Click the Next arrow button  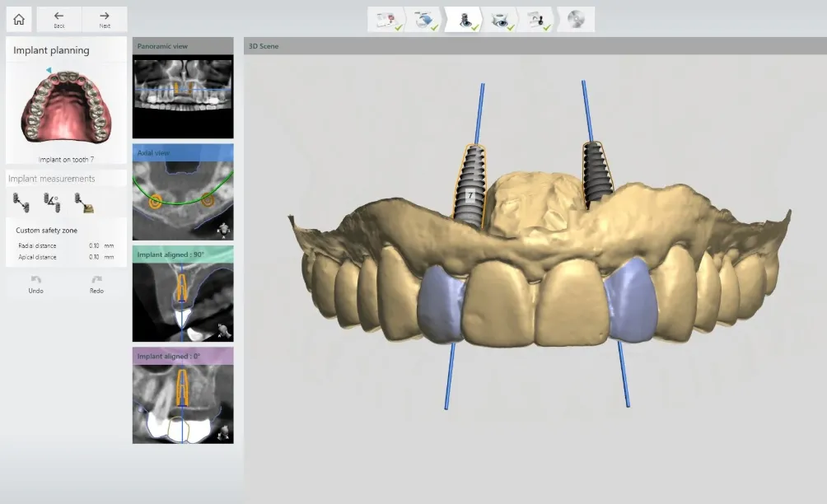click(105, 20)
